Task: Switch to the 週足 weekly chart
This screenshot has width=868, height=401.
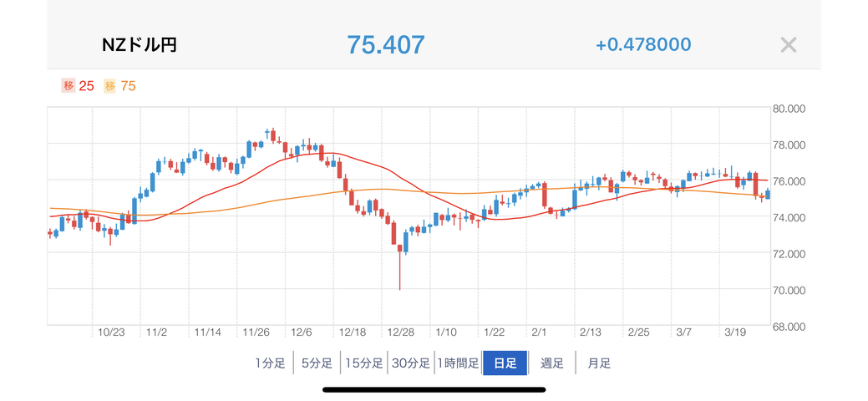Action: [x=552, y=363]
